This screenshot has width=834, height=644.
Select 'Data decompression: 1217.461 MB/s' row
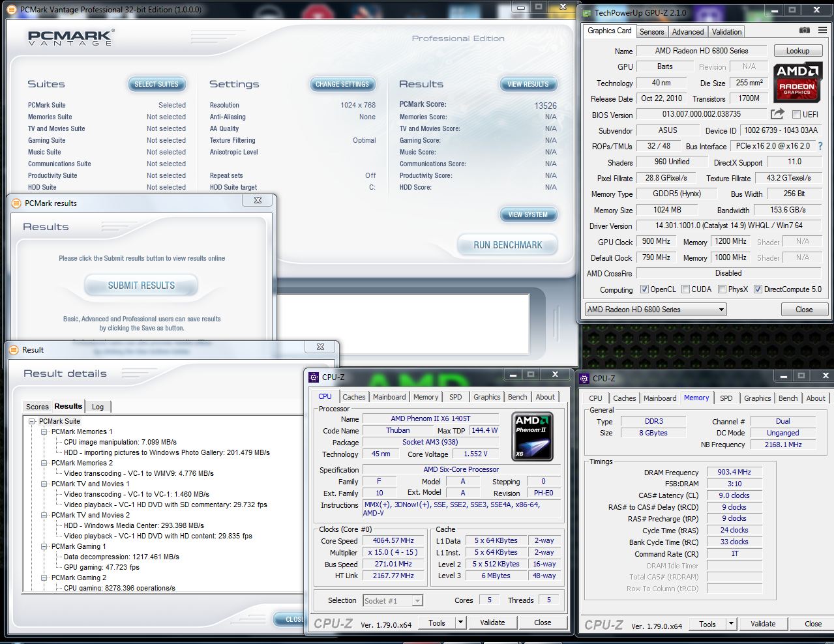coord(121,557)
